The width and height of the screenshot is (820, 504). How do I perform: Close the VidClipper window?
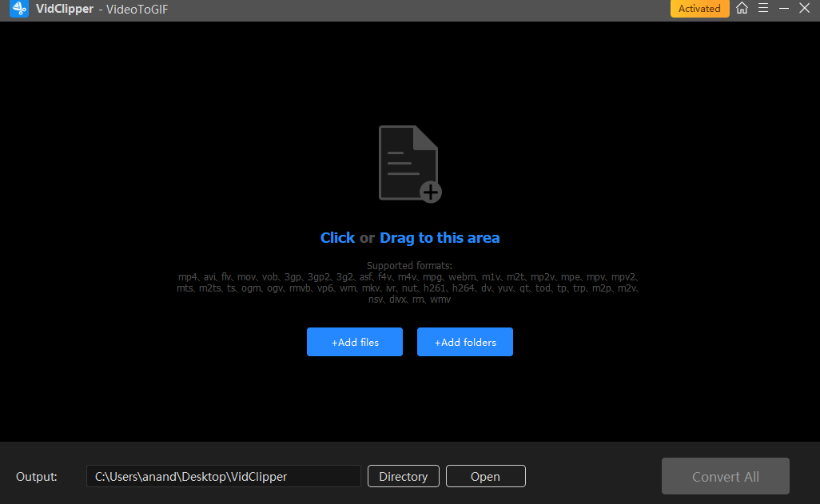click(x=805, y=9)
